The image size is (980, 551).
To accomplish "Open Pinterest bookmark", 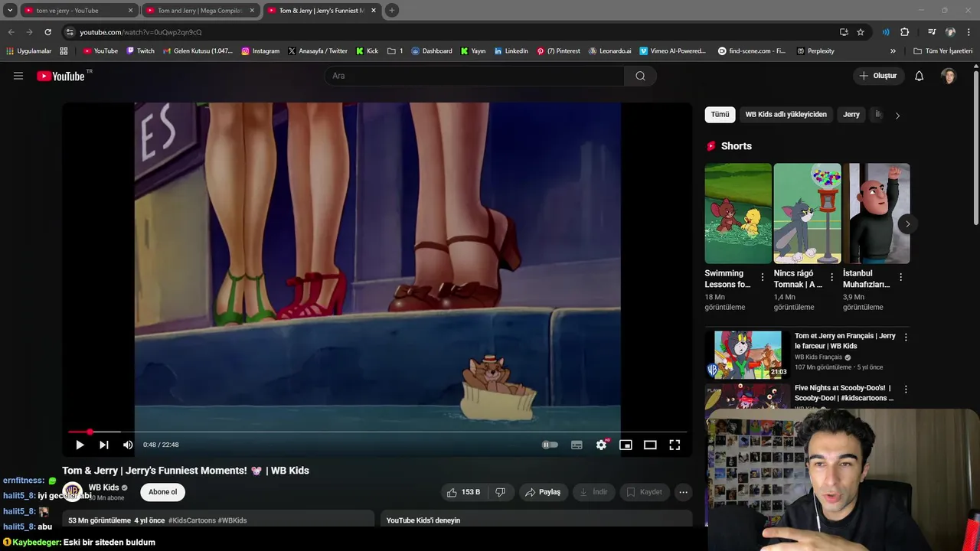I will (558, 51).
